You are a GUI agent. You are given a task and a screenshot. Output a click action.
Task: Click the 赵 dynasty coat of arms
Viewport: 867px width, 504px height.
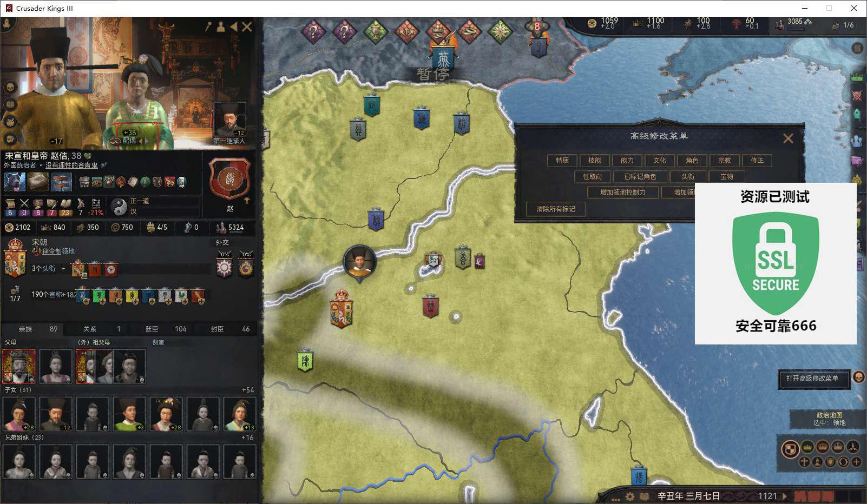click(229, 180)
